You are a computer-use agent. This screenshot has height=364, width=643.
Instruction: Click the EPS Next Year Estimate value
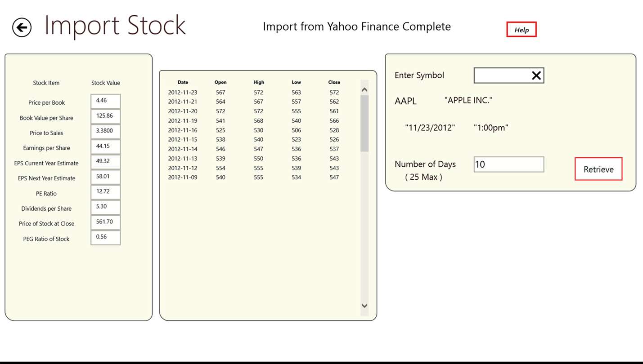point(106,177)
